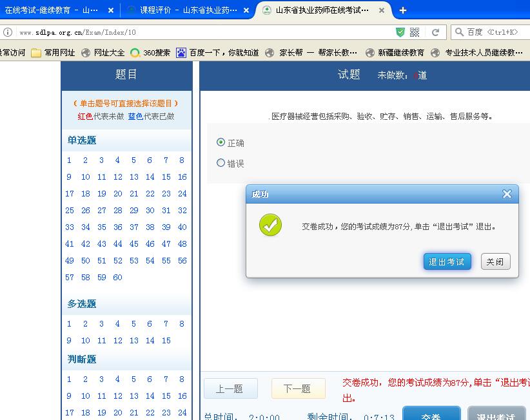Close the 课程评价 tab
This screenshot has width=530, height=420.
[x=246, y=10]
